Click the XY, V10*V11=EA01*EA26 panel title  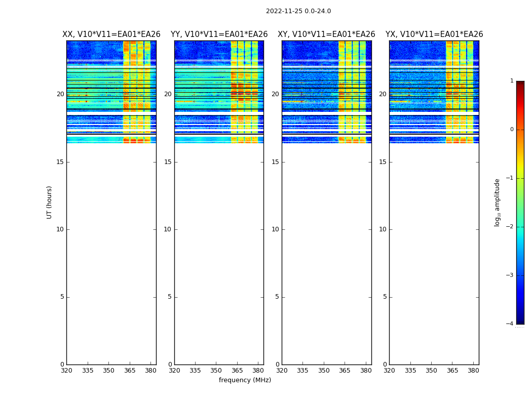click(326, 34)
